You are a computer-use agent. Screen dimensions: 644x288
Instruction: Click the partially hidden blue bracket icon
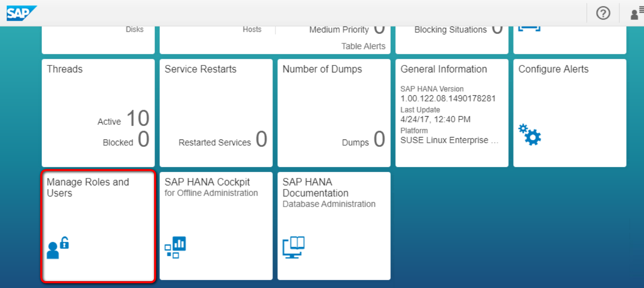click(x=529, y=29)
